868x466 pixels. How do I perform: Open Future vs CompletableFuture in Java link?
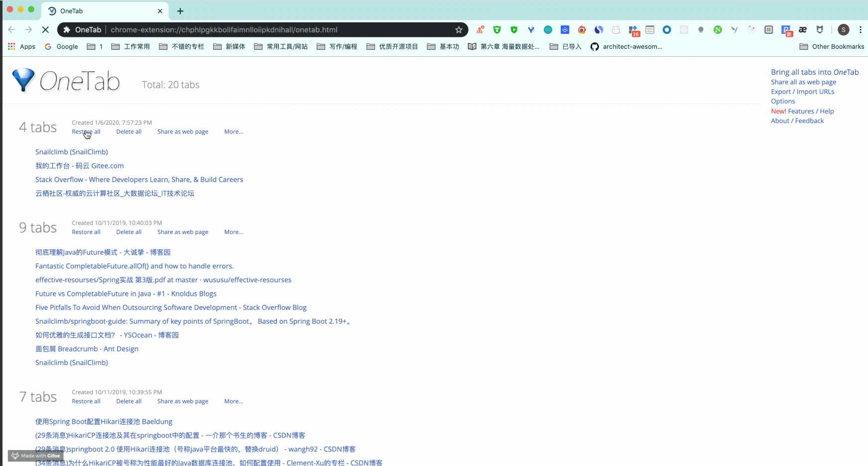point(126,294)
